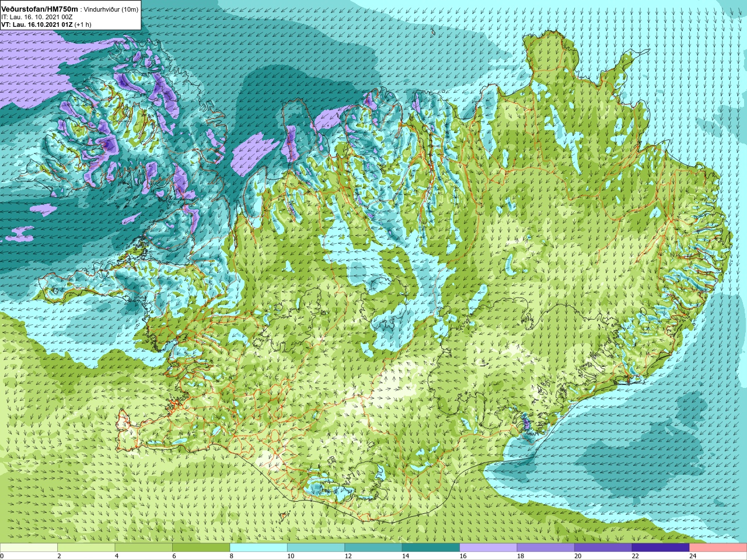Click the 'Veðurstofan/HM750m' title text
Image resolution: width=747 pixels, height=560 pixels.
pos(40,9)
